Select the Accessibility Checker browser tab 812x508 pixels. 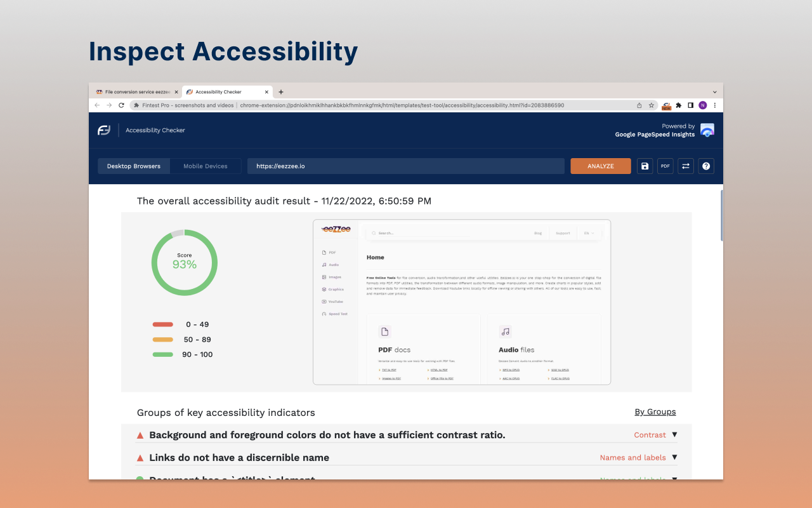tap(227, 92)
